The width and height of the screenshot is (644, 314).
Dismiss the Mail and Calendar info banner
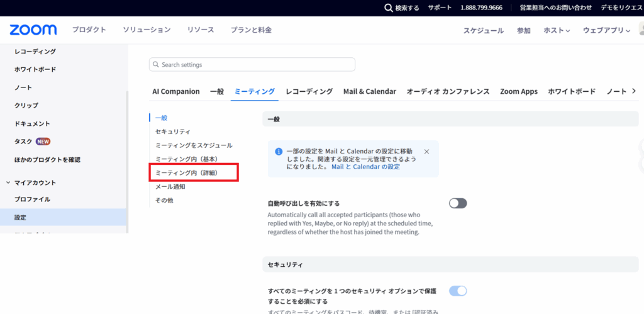pos(426,152)
